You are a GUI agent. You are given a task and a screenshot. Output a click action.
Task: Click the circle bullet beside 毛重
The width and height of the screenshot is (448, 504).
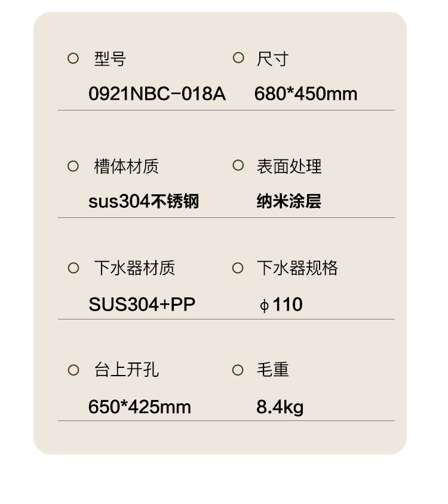click(238, 370)
